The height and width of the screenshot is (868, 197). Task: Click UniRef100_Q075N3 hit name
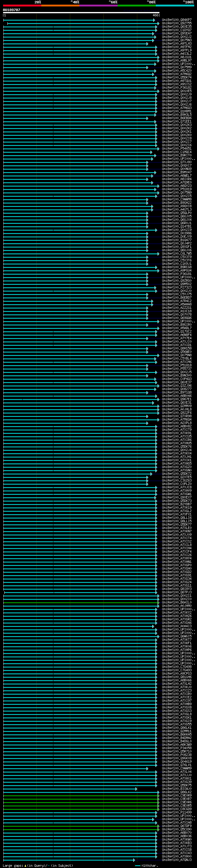tap(177, 40)
